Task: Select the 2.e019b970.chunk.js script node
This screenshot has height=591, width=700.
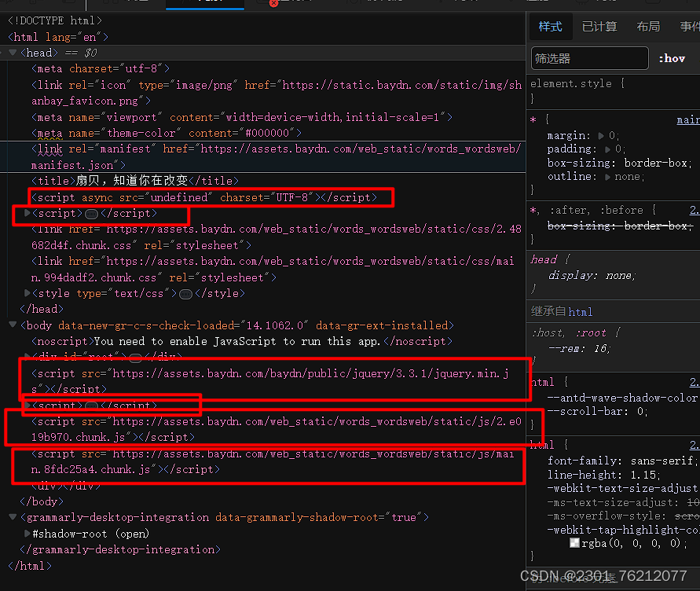Action: [x=277, y=429]
